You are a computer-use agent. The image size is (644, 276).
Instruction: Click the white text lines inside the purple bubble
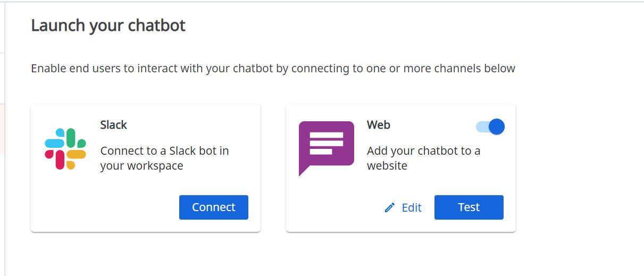[326, 144]
